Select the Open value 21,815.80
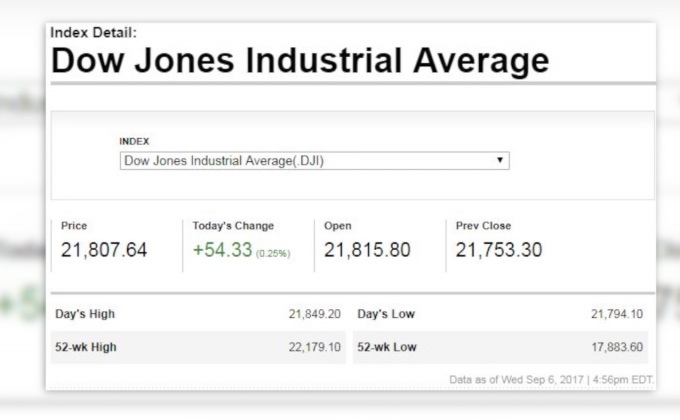680x420 pixels. click(367, 250)
